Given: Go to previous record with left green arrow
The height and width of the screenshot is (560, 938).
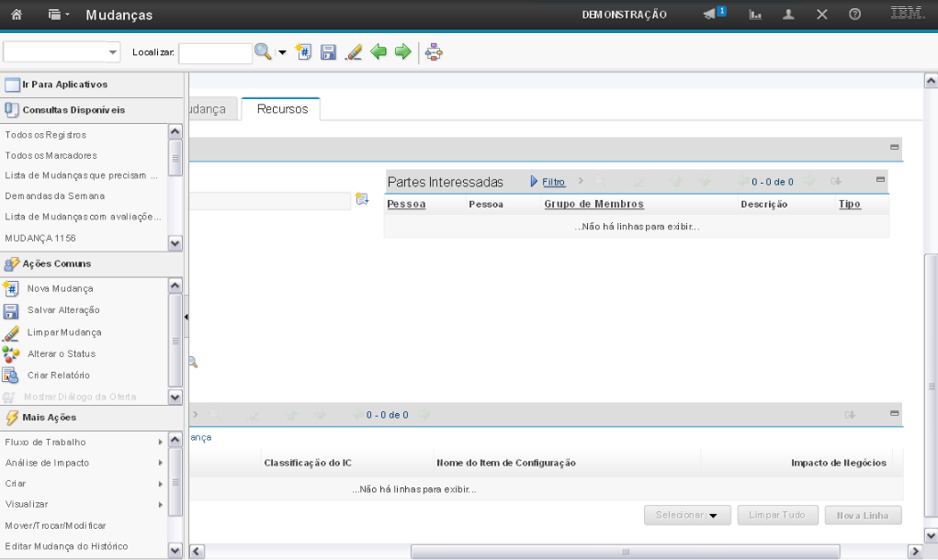Looking at the screenshot, I should click(x=378, y=53).
